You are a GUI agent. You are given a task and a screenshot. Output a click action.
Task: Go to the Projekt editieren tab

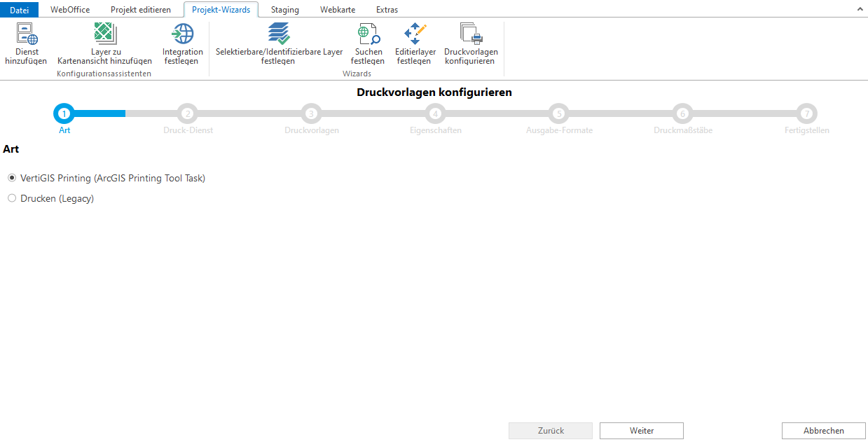[139, 10]
